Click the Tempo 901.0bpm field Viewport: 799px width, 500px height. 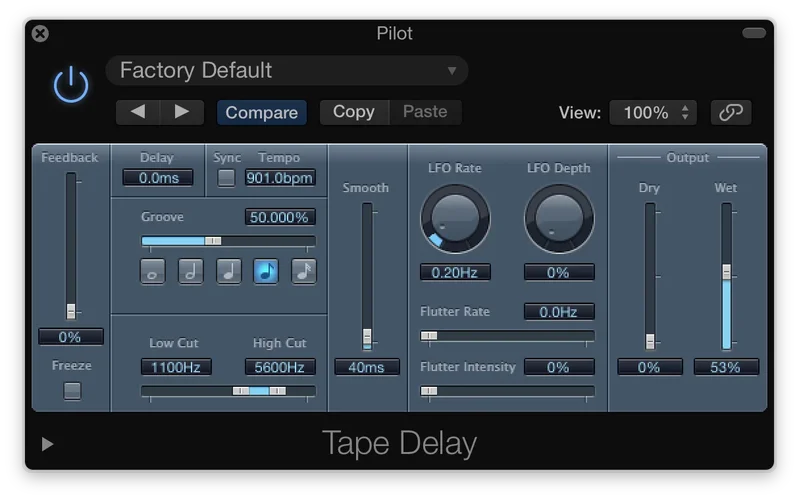[280, 178]
